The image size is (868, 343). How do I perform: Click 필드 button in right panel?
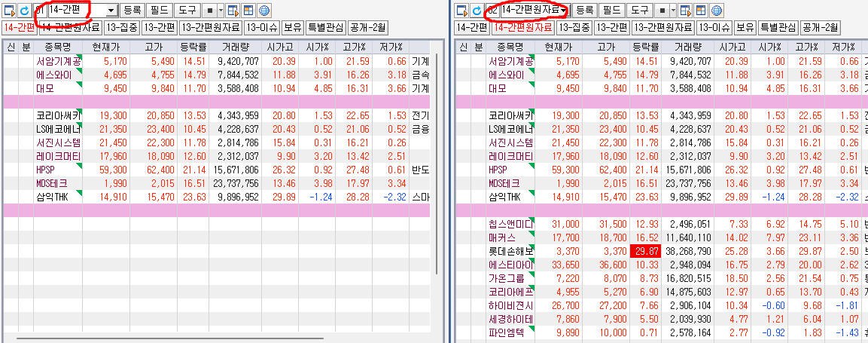coord(611,10)
